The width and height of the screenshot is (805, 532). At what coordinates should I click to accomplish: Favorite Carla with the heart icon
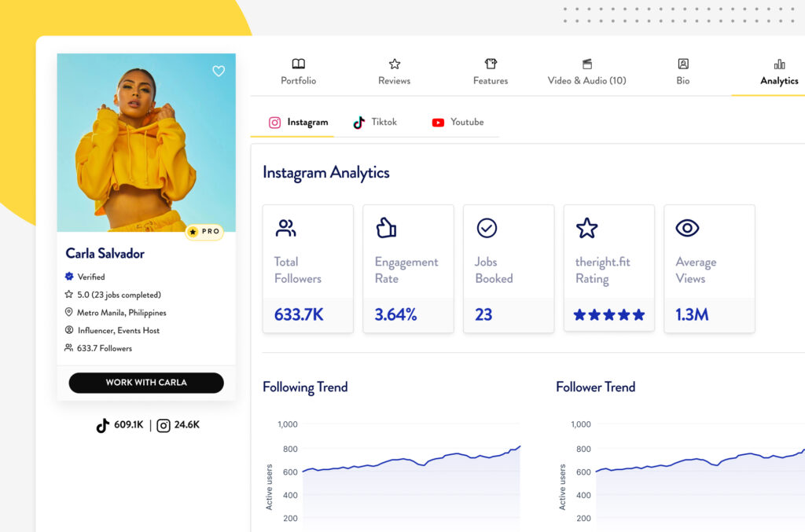pyautogui.click(x=219, y=71)
